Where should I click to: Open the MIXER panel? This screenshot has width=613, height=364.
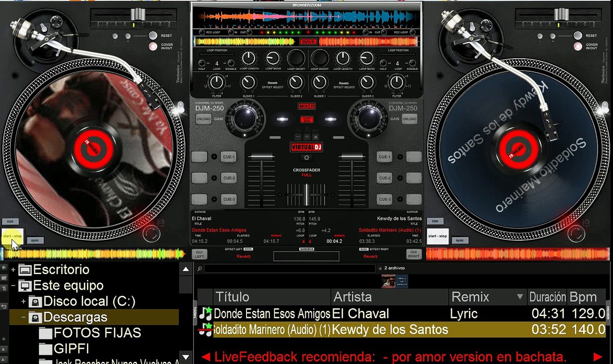[x=307, y=106]
